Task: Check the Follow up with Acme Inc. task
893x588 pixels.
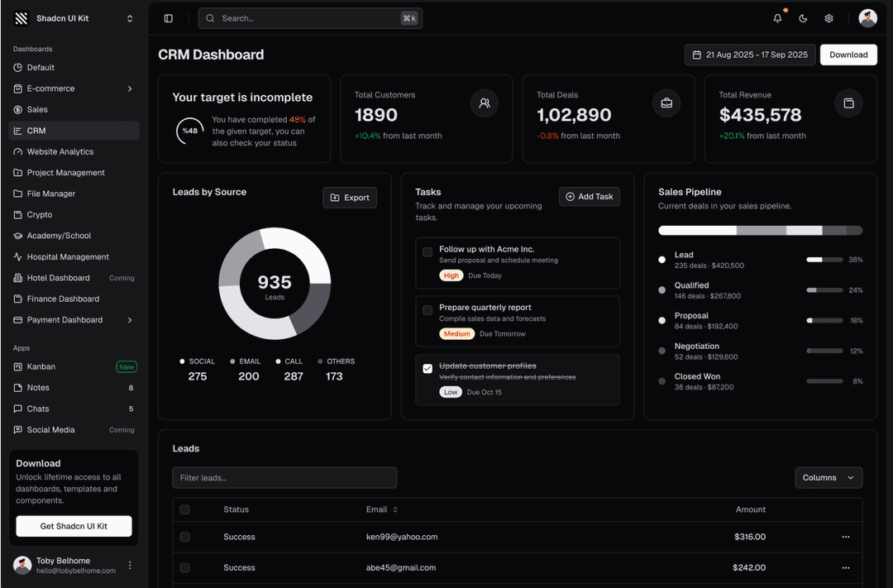Action: (427, 252)
